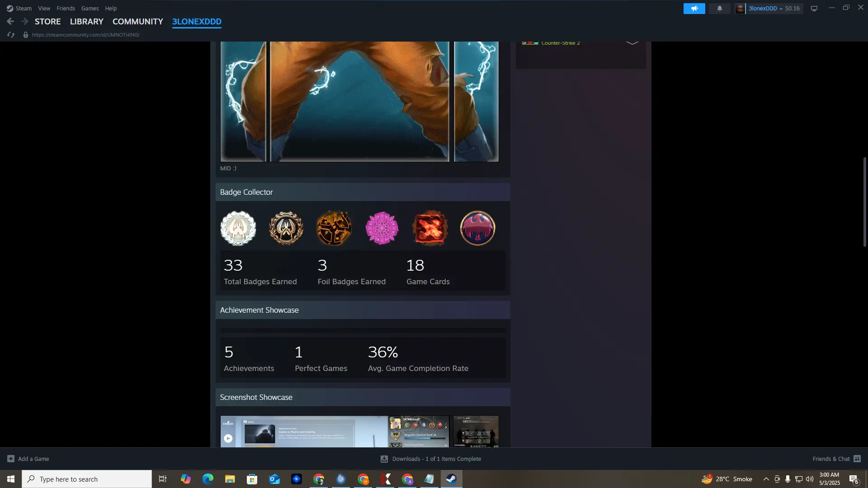
Task: Open the red Dota 2 badge
Action: pyautogui.click(x=429, y=228)
